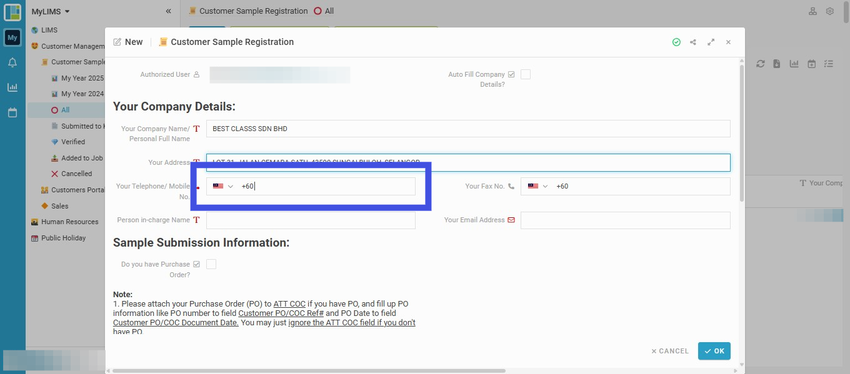Screen dimensions: 850x374
Task: Select Verified in the navigation tree
Action: coord(73,142)
